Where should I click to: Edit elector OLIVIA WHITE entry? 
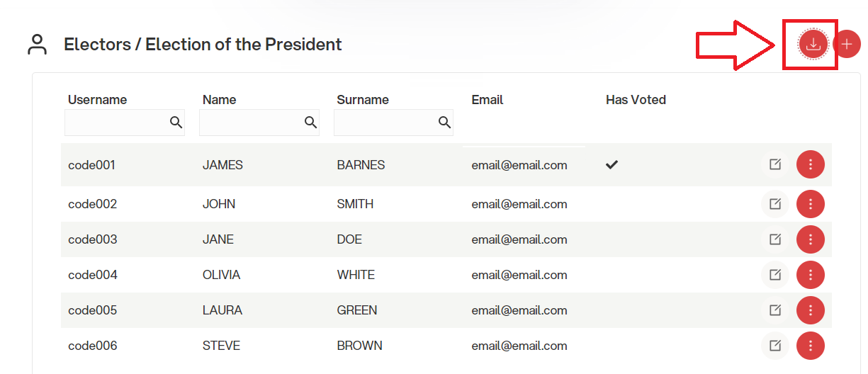[x=775, y=275]
